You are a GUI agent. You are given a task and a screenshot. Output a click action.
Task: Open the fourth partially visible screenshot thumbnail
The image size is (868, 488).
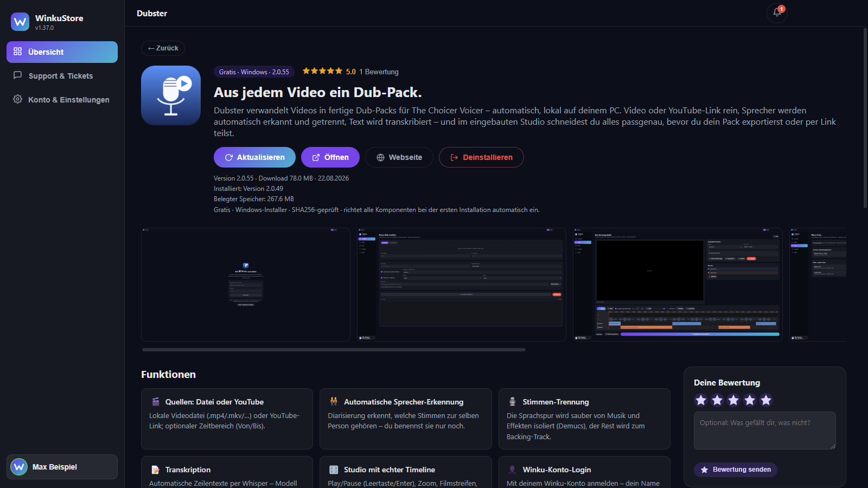pos(818,285)
